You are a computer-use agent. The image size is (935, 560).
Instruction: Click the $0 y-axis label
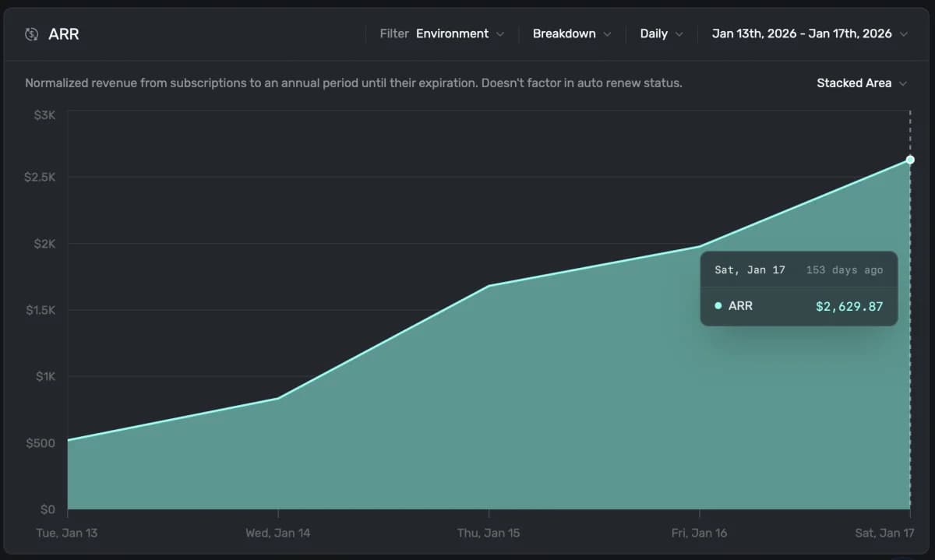pyautogui.click(x=48, y=509)
